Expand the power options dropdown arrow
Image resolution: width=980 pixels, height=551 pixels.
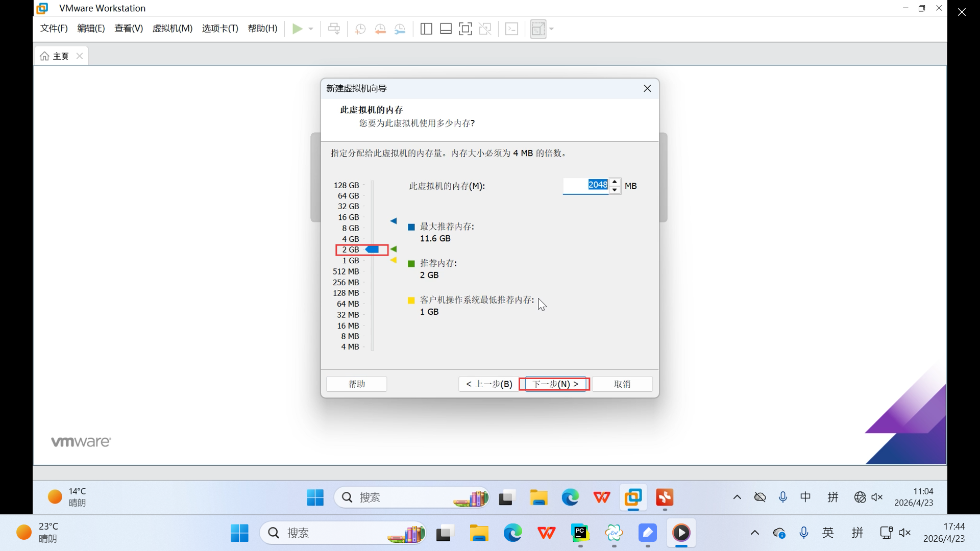coord(311,29)
